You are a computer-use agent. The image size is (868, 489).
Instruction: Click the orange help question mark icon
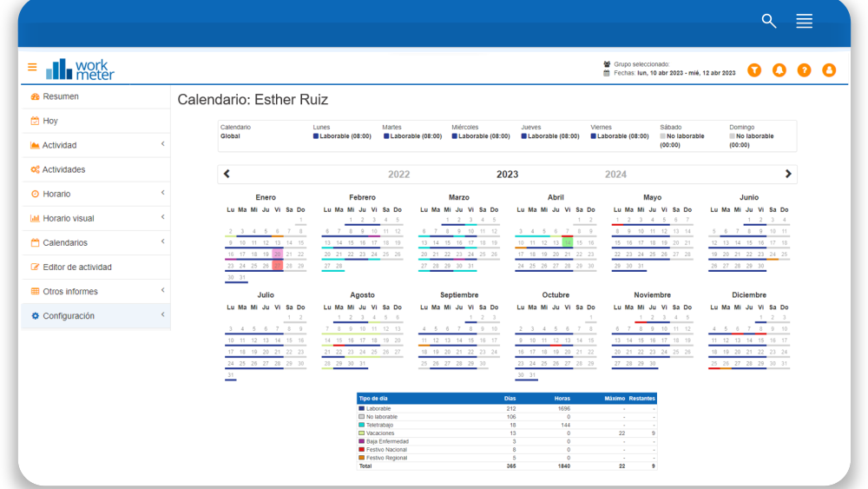[805, 69]
